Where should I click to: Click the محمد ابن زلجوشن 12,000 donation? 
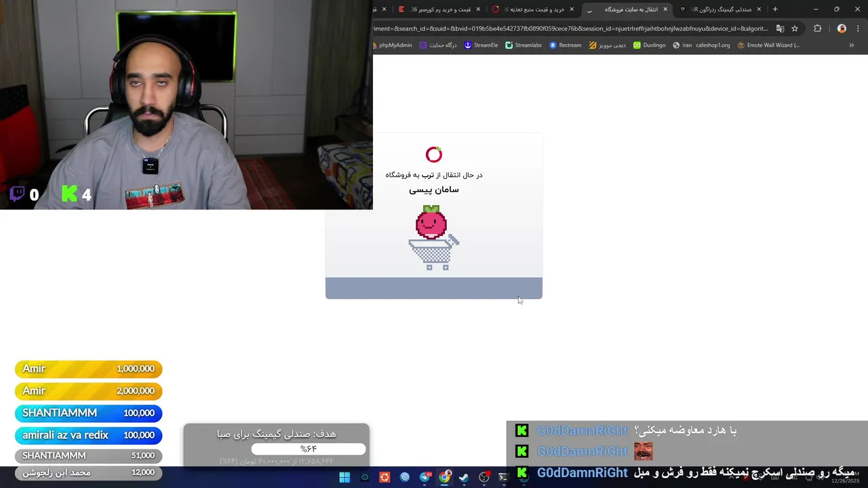(x=89, y=472)
